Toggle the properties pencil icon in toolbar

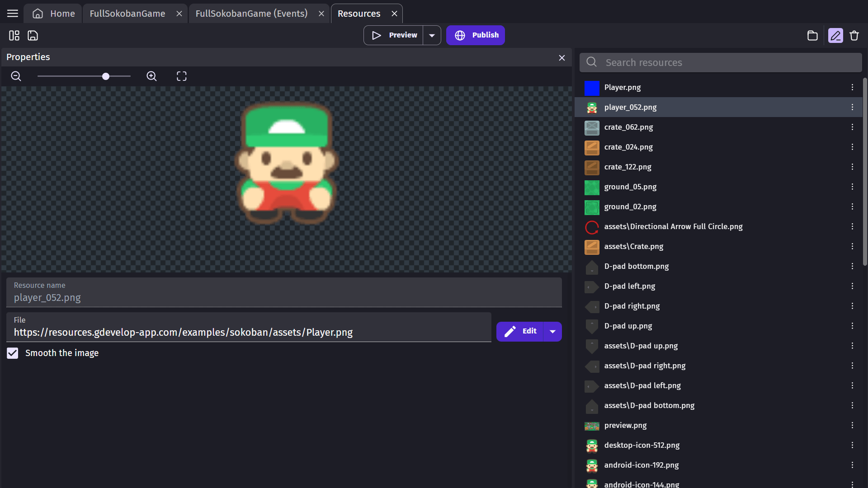(x=835, y=35)
